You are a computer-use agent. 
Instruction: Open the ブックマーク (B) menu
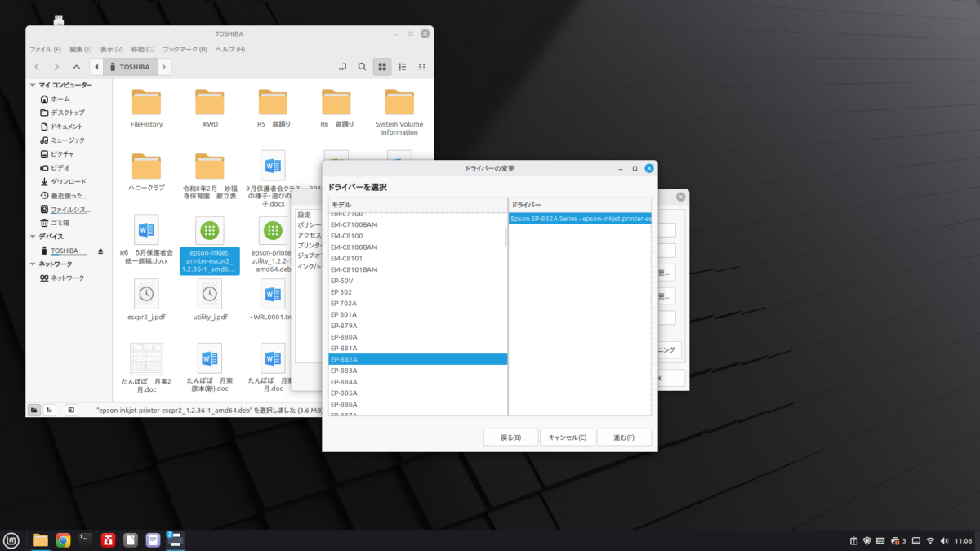pyautogui.click(x=185, y=50)
